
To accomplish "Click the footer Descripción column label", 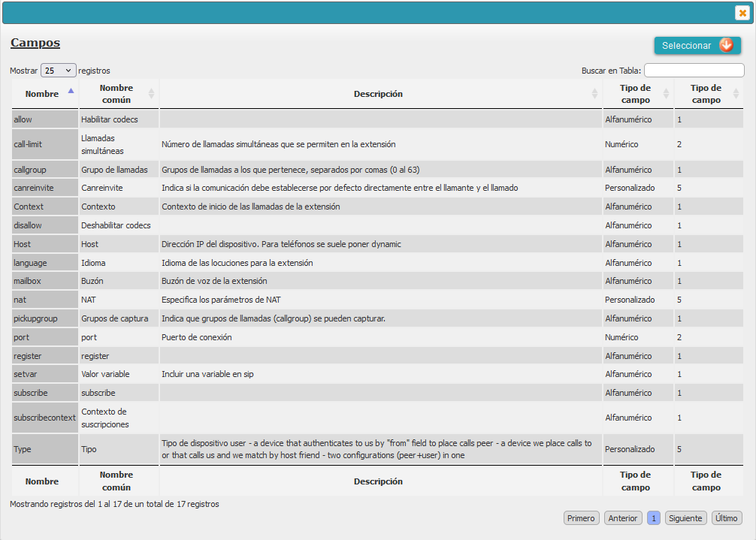I will [379, 481].
